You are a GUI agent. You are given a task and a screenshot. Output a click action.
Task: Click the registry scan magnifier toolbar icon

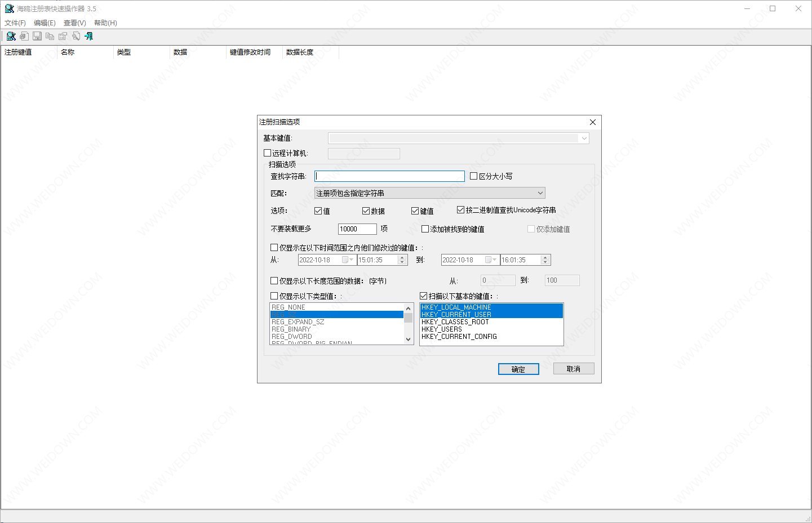point(11,36)
